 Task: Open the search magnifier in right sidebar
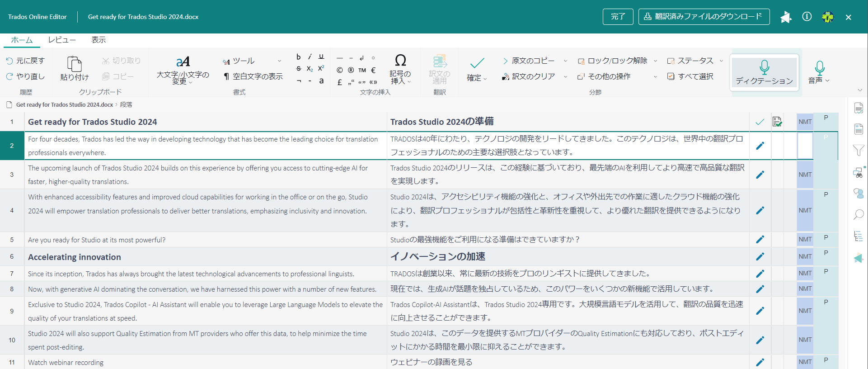coord(859,214)
